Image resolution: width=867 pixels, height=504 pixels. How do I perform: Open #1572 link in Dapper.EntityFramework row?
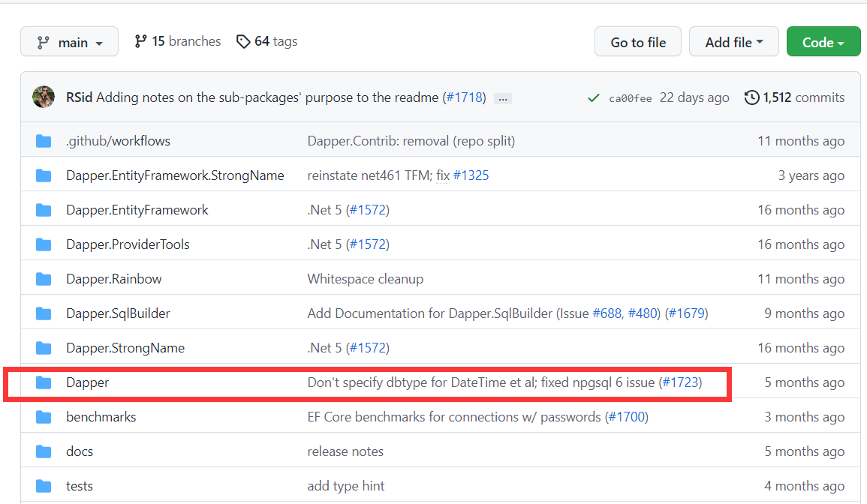click(368, 210)
